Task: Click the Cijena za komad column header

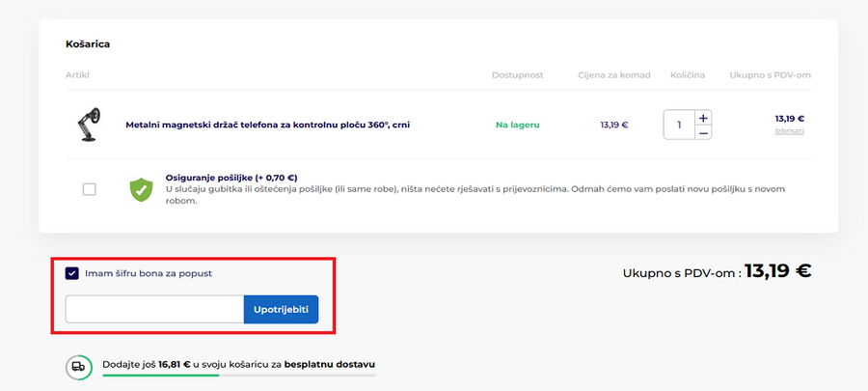Action: [x=613, y=75]
